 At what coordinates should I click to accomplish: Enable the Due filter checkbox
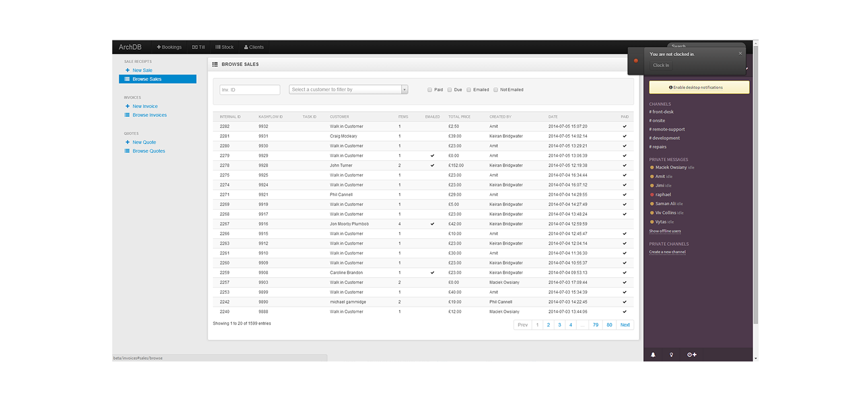(450, 90)
